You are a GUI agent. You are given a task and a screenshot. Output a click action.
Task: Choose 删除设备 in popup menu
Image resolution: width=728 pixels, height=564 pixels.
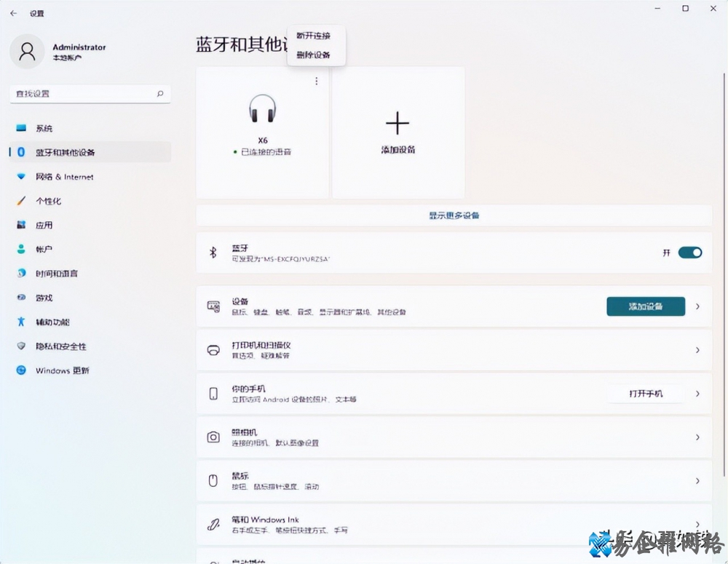pyautogui.click(x=313, y=55)
